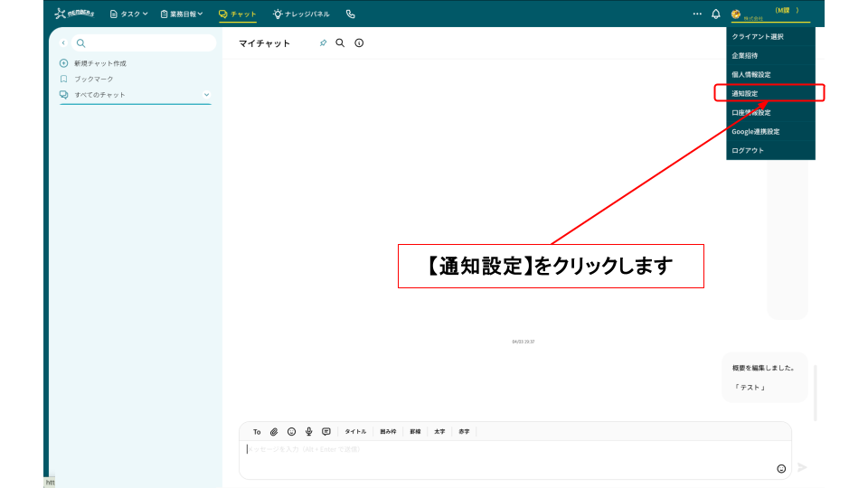Click the 太字 formatting button
Viewport: 868px width, 488px height.
point(439,432)
